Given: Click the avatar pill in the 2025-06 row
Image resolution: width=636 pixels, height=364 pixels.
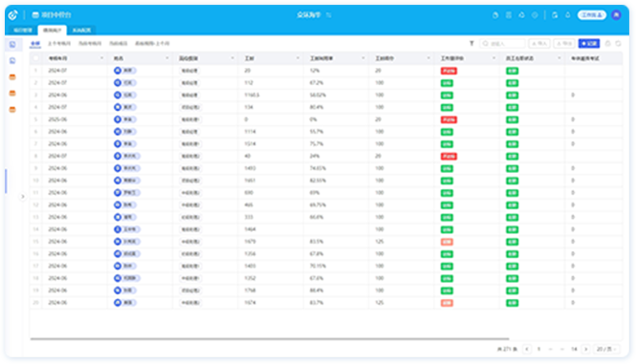Looking at the screenshot, I should tap(125, 119).
